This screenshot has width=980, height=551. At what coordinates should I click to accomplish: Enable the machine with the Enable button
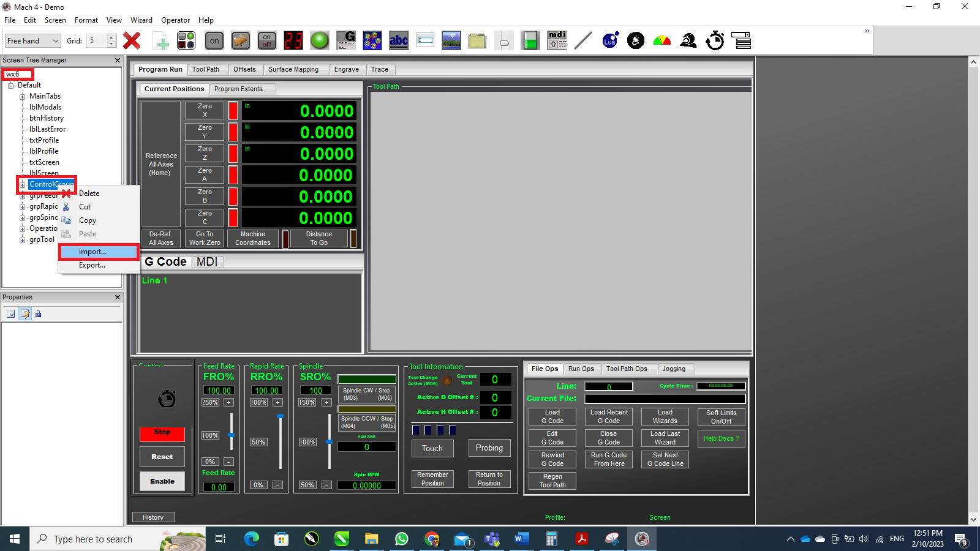[x=162, y=481]
